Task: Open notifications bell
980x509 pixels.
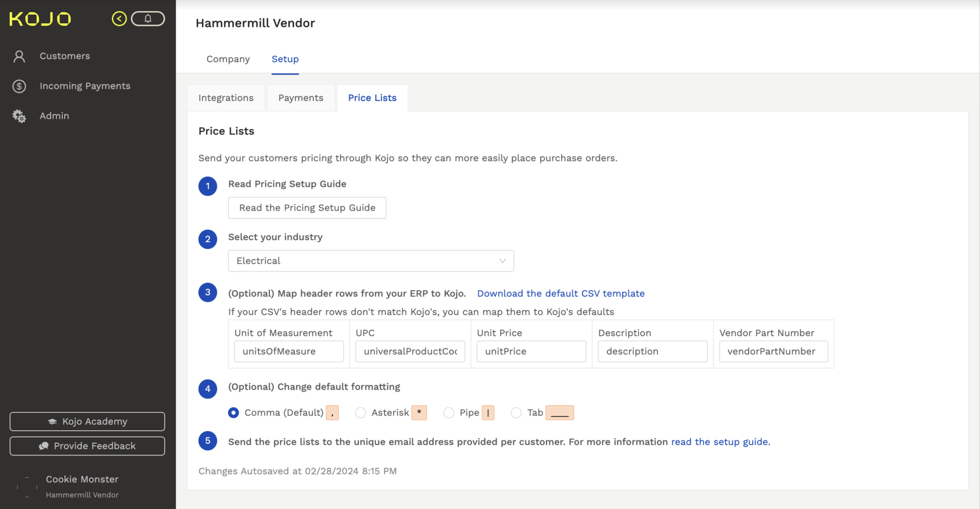Action: (x=148, y=19)
